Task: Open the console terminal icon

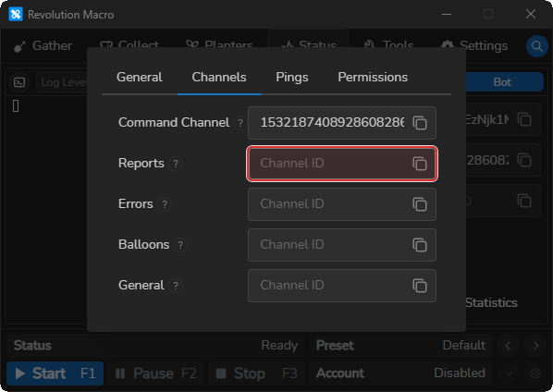Action: (19, 82)
